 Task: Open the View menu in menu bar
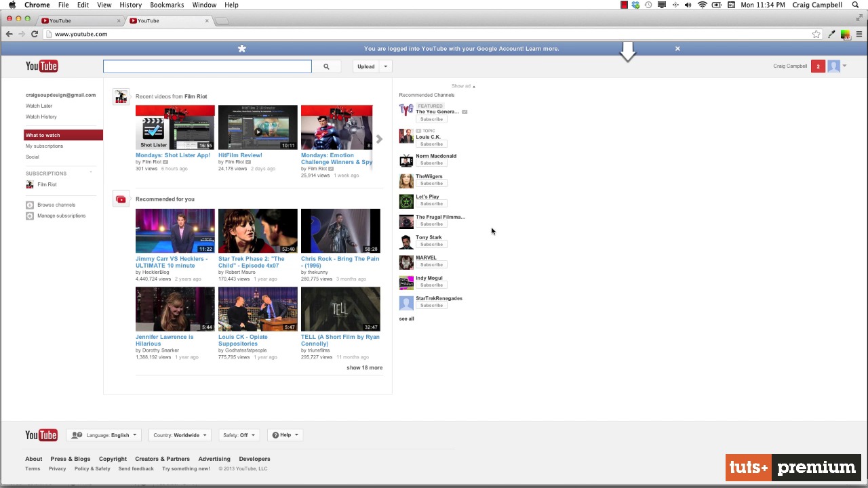(x=104, y=5)
